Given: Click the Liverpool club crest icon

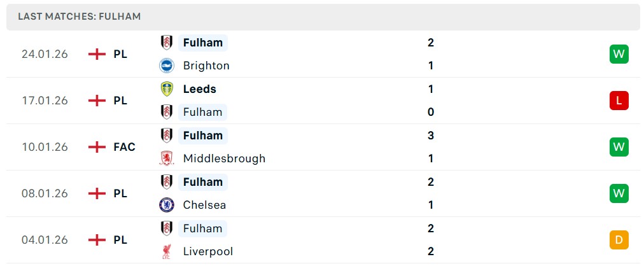Looking at the screenshot, I should coord(167,251).
